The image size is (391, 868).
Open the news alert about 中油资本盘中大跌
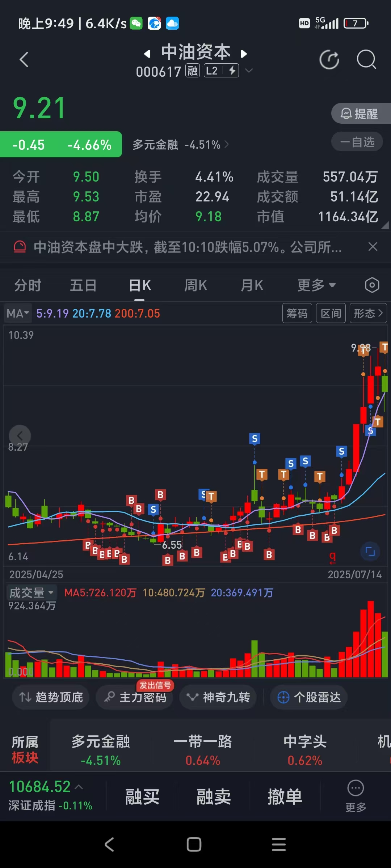pyautogui.click(x=188, y=247)
